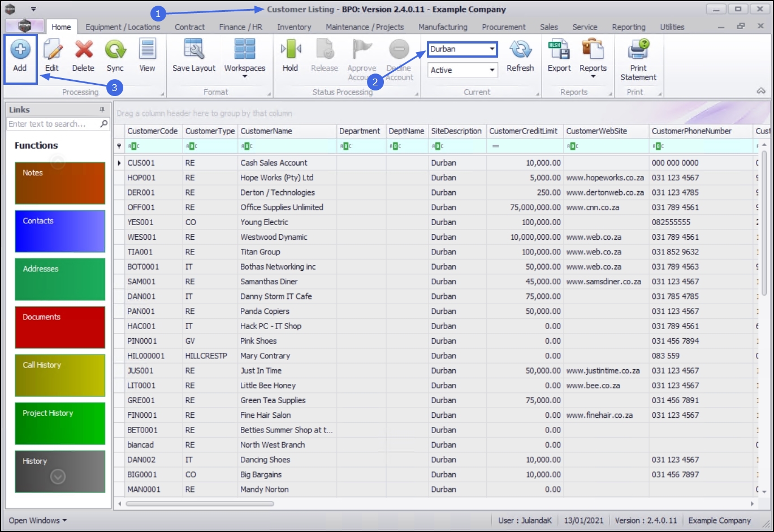Screen dimensions: 774x532
Task: Open the Open Windows menu
Action: click(x=37, y=520)
